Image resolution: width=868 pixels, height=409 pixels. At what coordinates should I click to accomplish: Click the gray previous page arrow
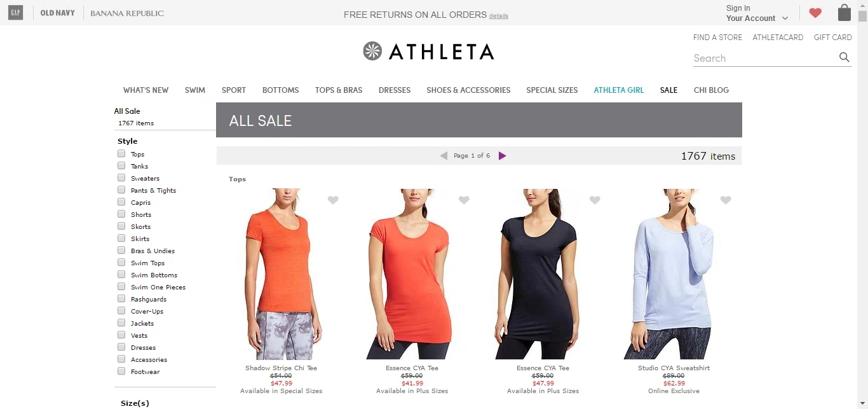pyautogui.click(x=444, y=156)
